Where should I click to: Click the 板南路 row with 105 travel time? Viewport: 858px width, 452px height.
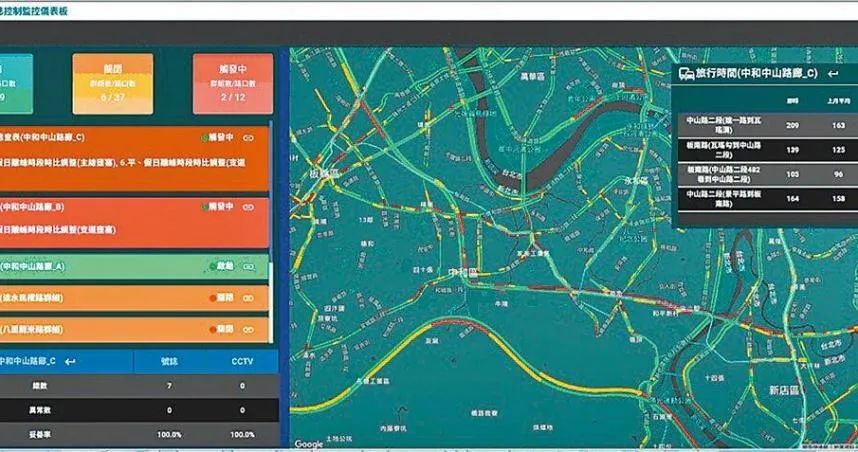tap(768, 174)
